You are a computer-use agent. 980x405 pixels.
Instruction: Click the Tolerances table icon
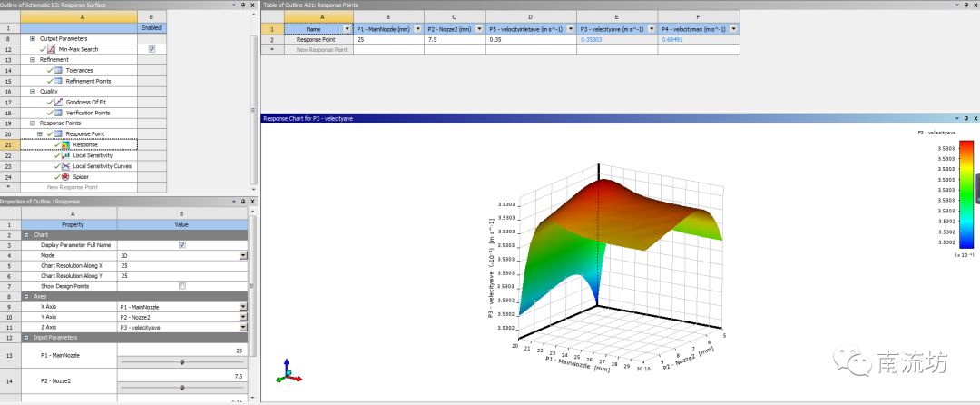pos(59,70)
